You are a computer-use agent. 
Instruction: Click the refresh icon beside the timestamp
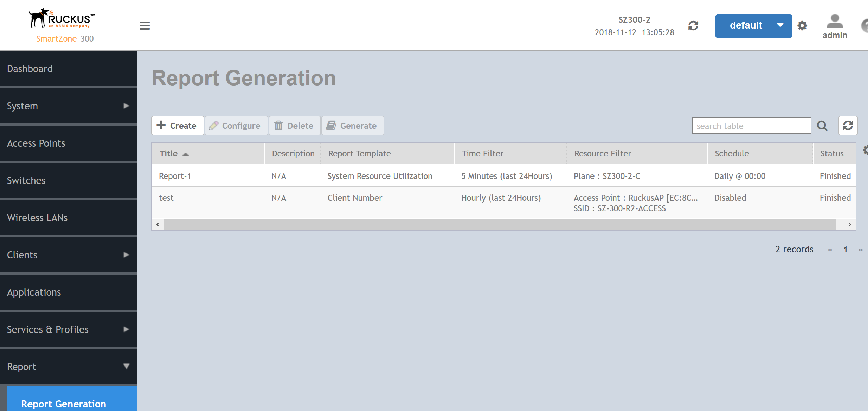pyautogui.click(x=694, y=25)
